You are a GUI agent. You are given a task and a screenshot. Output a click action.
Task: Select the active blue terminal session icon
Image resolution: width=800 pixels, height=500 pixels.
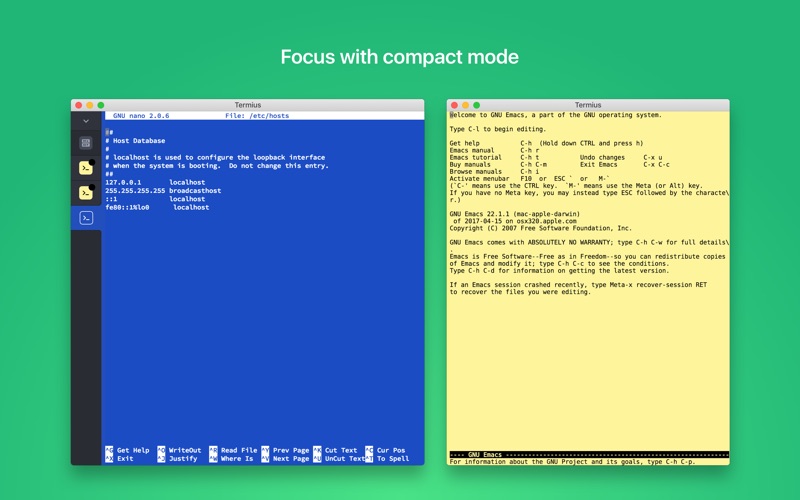[x=86, y=218]
